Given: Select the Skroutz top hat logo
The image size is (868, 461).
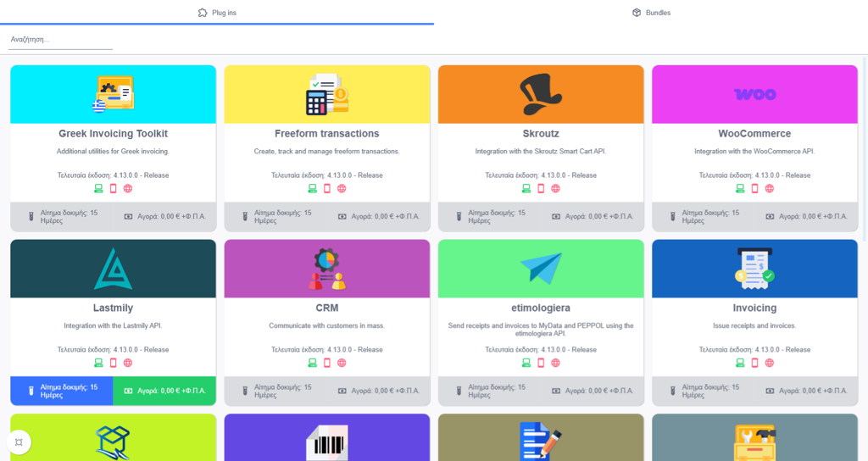Looking at the screenshot, I should point(541,94).
